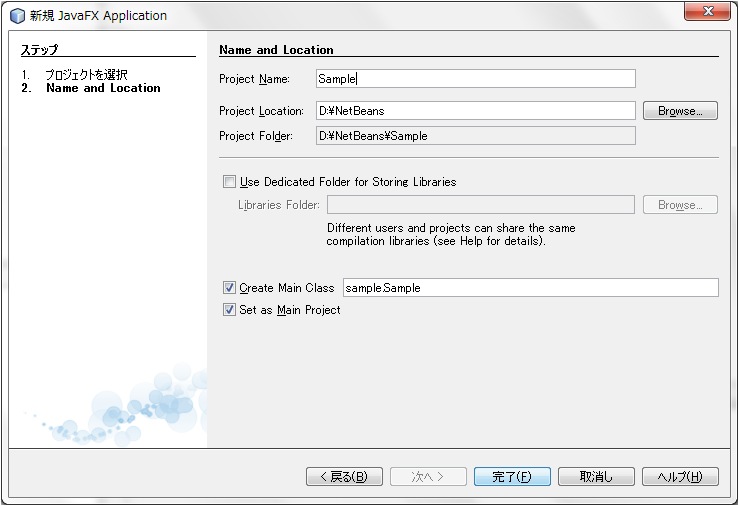This screenshot has width=739, height=506.
Task: Close the 新規 JavaFX Application dialog
Action: tap(707, 11)
